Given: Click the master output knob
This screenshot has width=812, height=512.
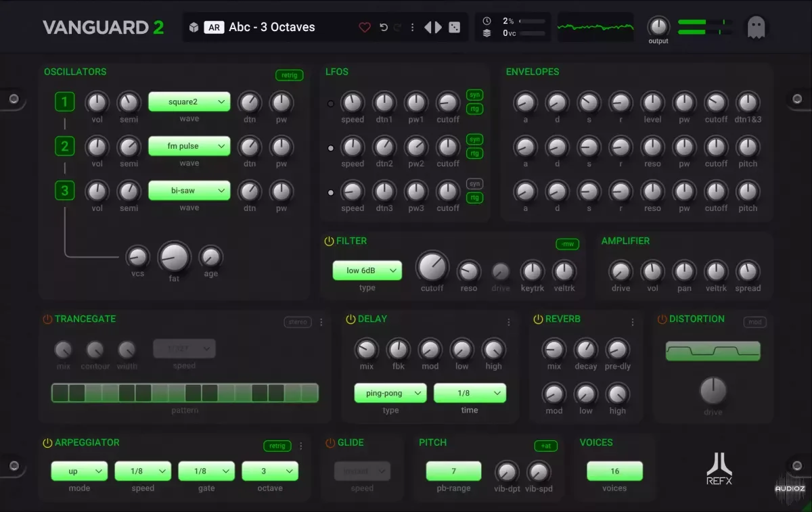Looking at the screenshot, I should coord(658,26).
